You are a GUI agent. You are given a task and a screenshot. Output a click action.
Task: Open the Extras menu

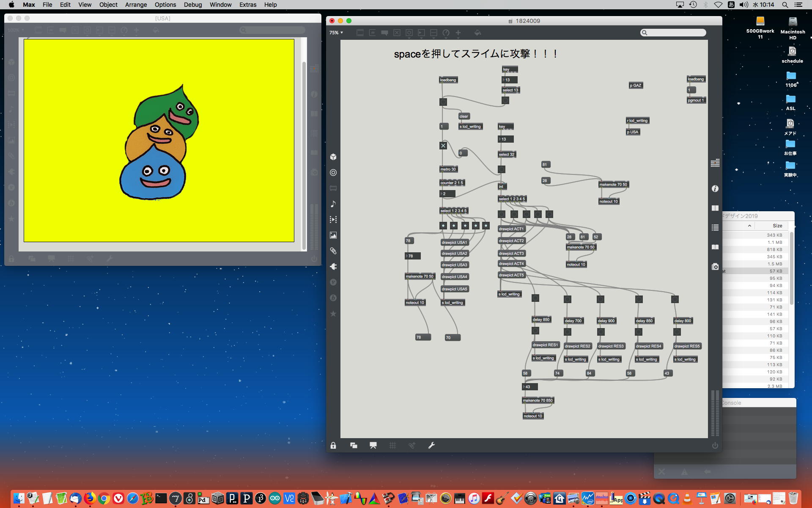(x=247, y=5)
